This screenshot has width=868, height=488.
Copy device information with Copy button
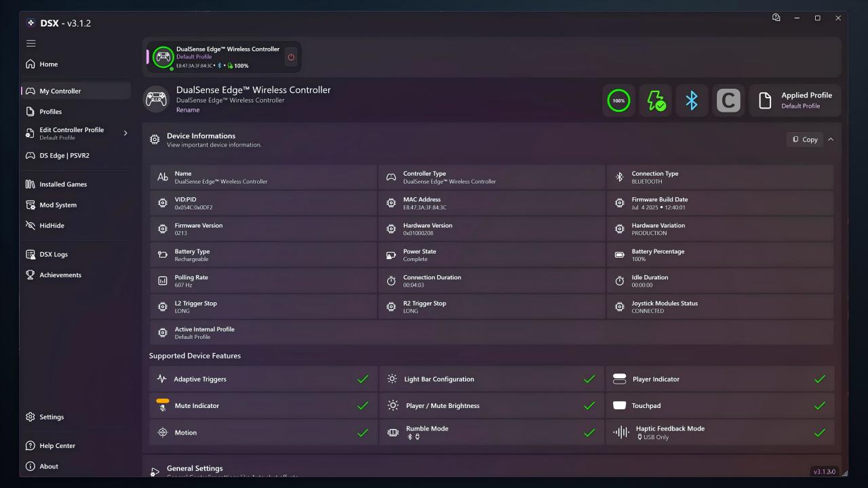coord(805,140)
